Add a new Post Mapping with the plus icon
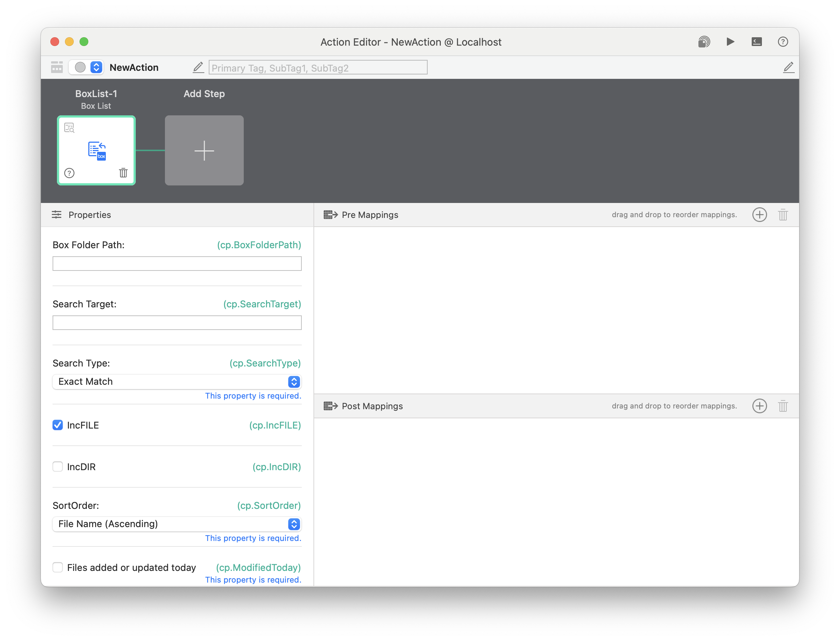The width and height of the screenshot is (840, 641). (759, 406)
